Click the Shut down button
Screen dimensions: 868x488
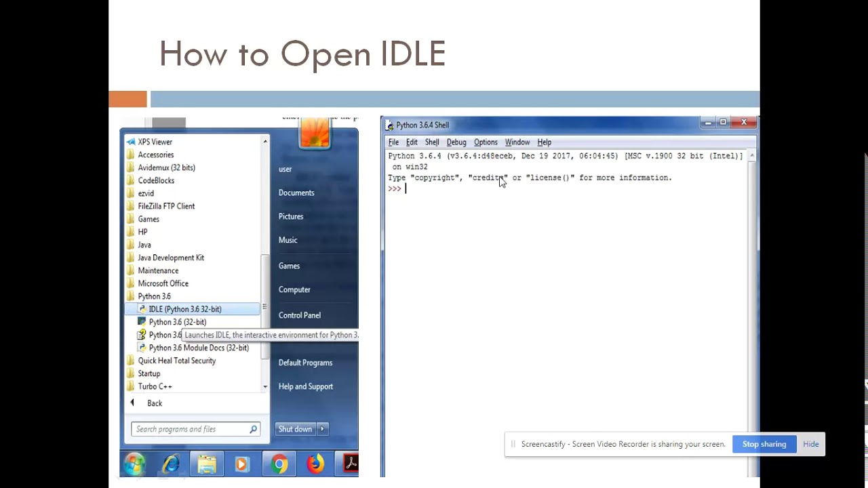click(x=295, y=429)
